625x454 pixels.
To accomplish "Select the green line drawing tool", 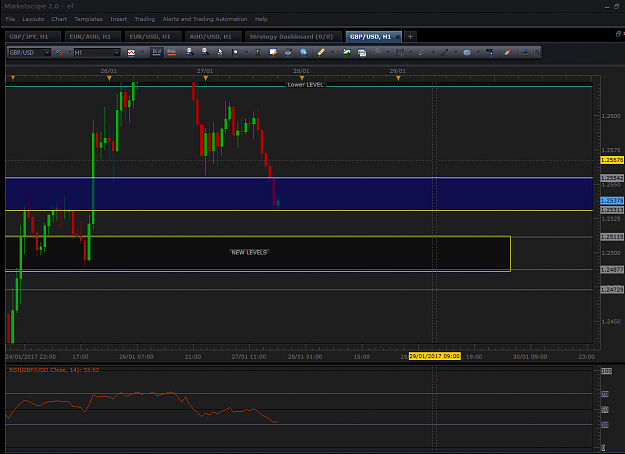I will 445,52.
